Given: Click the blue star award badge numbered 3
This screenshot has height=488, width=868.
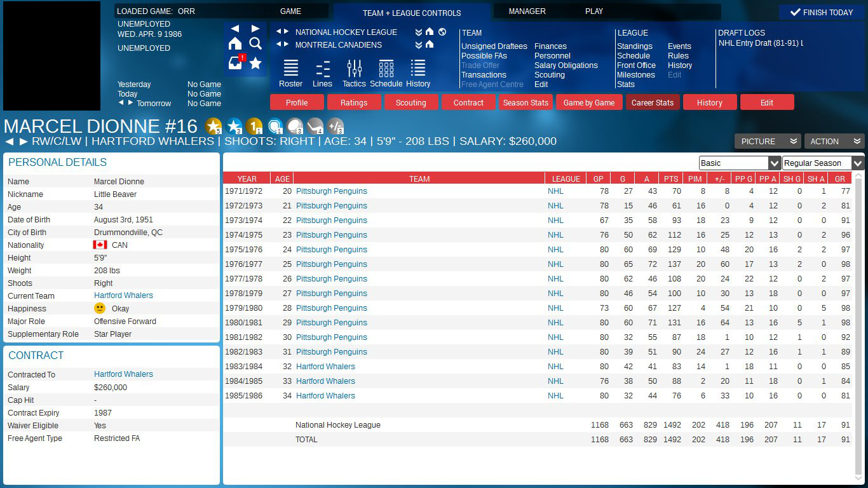Looking at the screenshot, I should click(234, 126).
